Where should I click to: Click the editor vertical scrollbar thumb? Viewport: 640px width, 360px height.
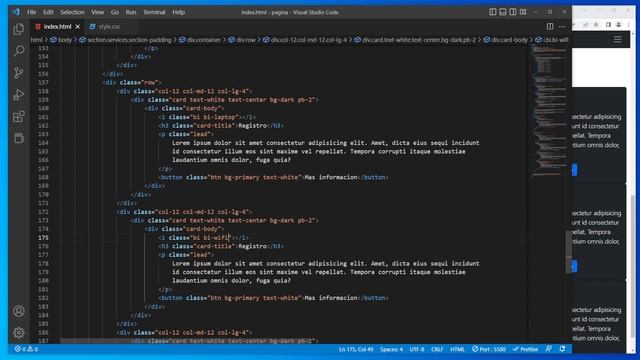tap(569, 251)
